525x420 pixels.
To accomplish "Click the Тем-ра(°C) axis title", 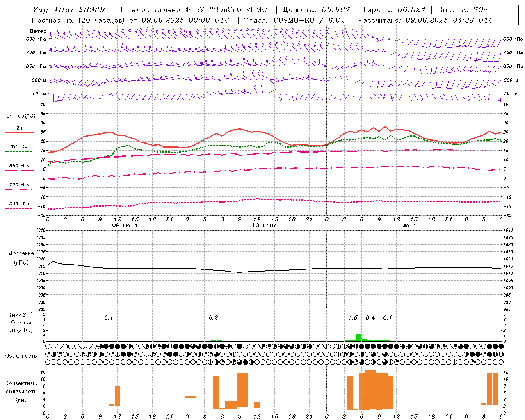I will pyautogui.click(x=19, y=116).
